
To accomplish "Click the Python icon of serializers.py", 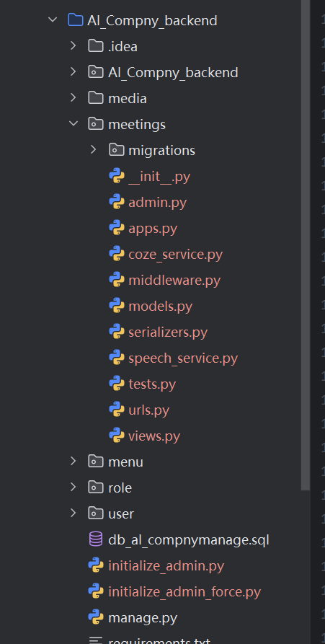I will 117,332.
